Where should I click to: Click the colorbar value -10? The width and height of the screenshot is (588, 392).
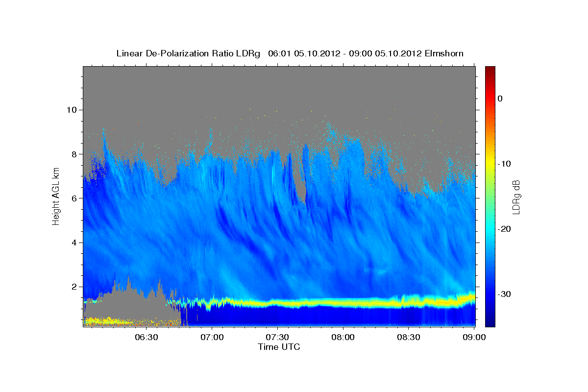pos(505,164)
